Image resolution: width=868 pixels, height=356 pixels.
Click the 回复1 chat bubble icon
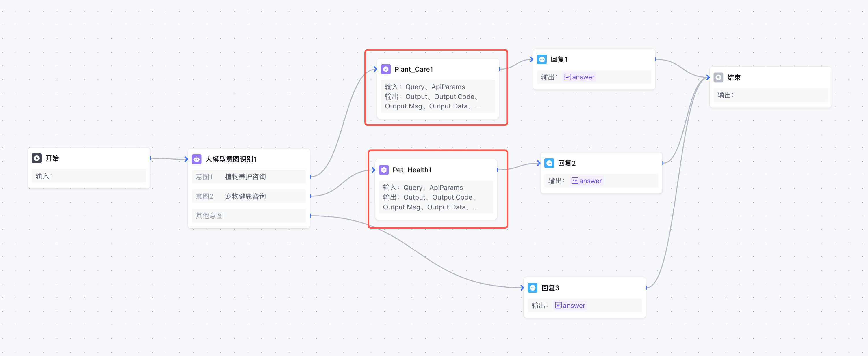pyautogui.click(x=541, y=59)
